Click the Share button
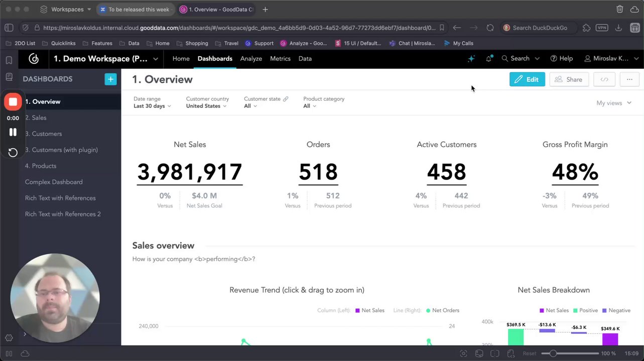 tap(569, 79)
